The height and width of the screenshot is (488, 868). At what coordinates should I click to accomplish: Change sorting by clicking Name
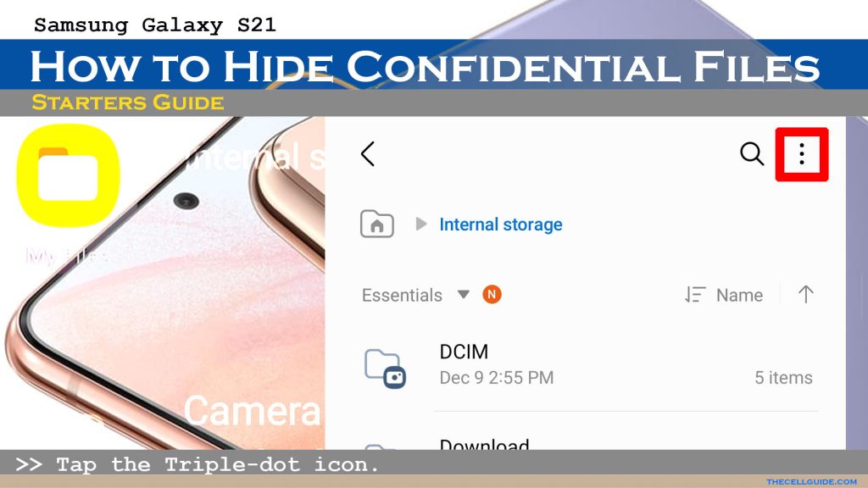(x=739, y=295)
